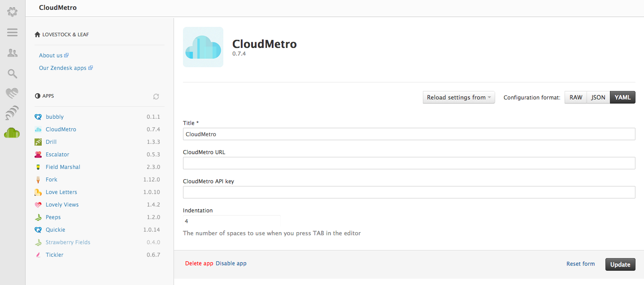Select YAML configuration format
Screen dimensions: 644x285
point(622,97)
